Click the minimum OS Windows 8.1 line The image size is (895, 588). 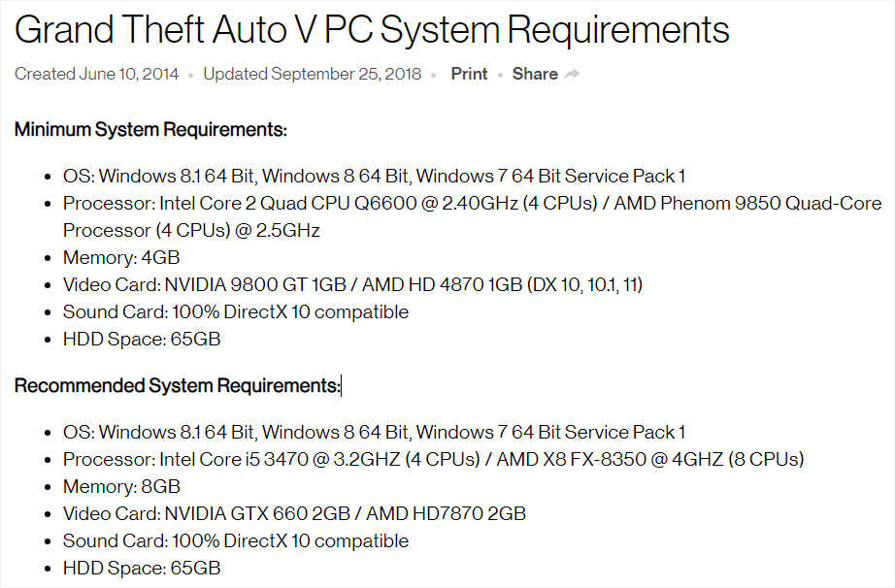[374, 177]
